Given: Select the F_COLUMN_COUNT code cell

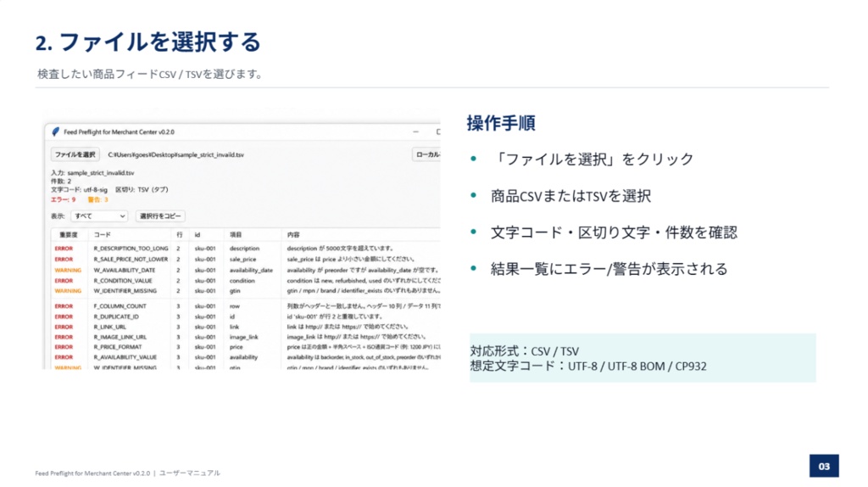Looking at the screenshot, I should [120, 306].
